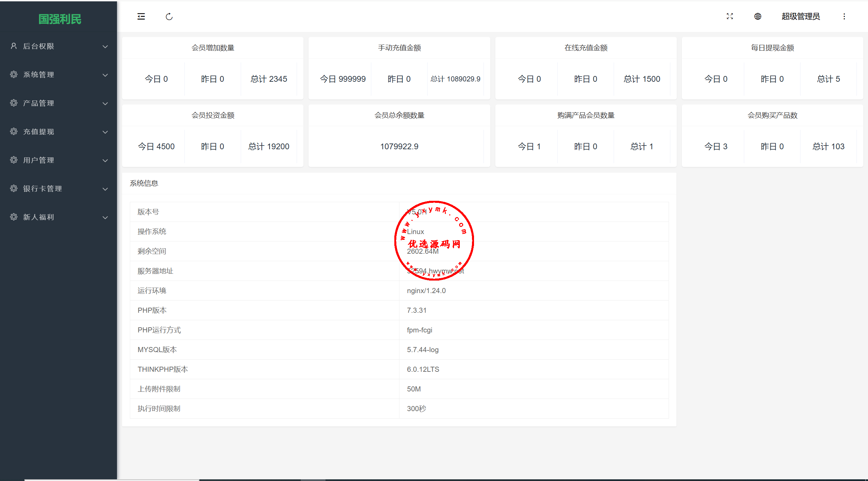Click the gear icon beside 用户管理
The width and height of the screenshot is (868, 481).
coord(14,160)
